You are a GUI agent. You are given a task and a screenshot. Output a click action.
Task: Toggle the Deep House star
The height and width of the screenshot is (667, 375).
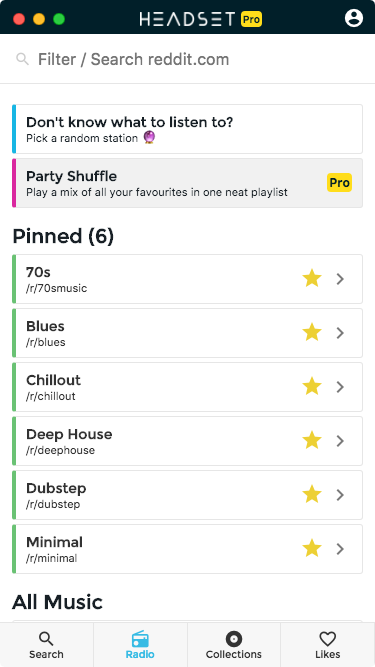(x=312, y=441)
